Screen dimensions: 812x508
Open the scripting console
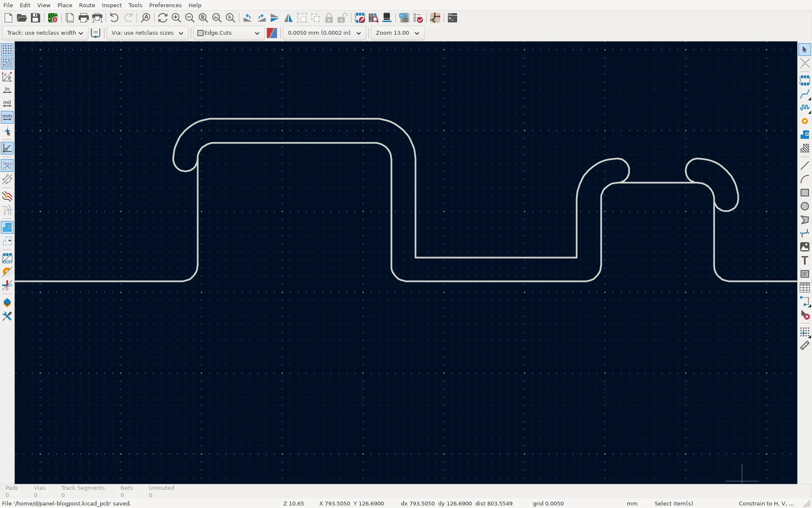[453, 18]
